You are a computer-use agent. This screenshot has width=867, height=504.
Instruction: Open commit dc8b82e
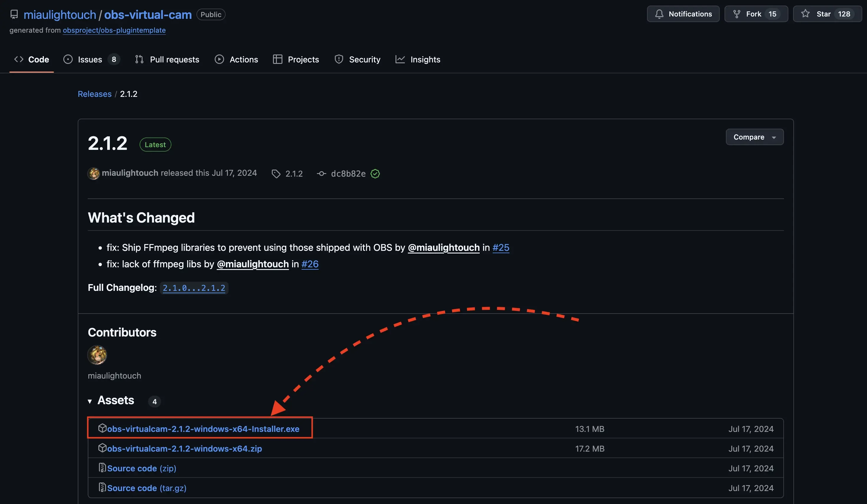coord(348,174)
